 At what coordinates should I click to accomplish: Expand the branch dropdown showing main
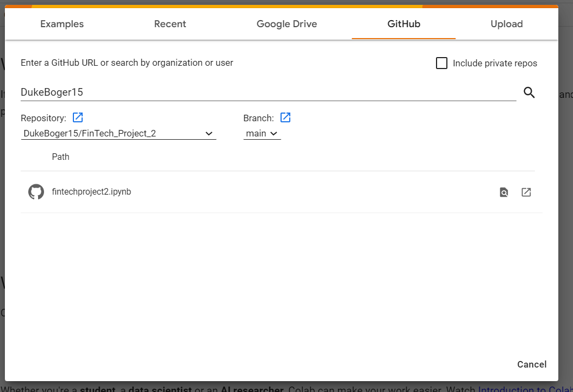(x=261, y=133)
